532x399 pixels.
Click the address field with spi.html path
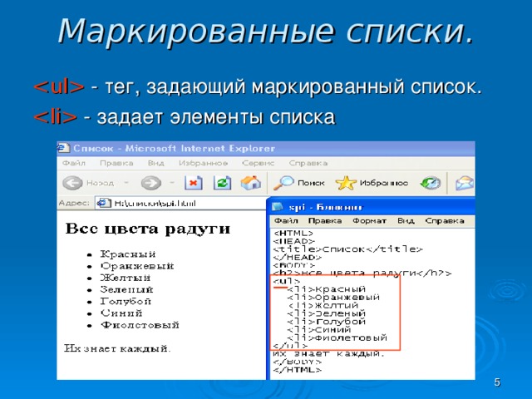(x=181, y=203)
